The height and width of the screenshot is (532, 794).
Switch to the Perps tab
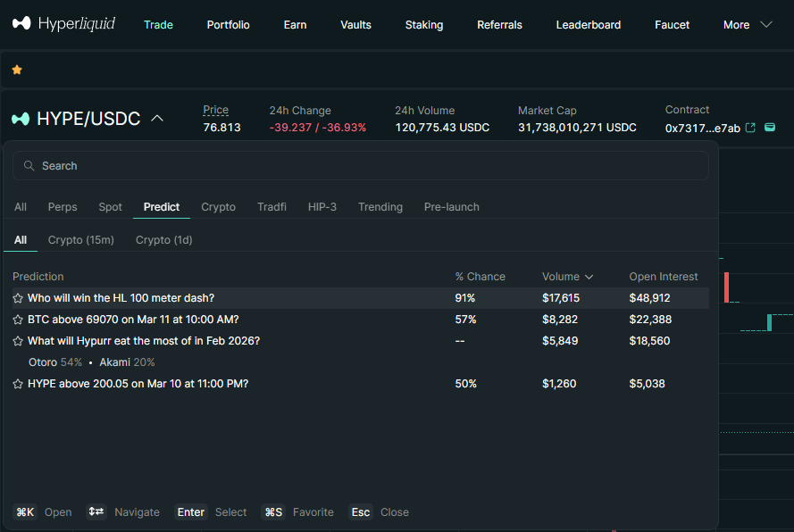pyautogui.click(x=63, y=206)
